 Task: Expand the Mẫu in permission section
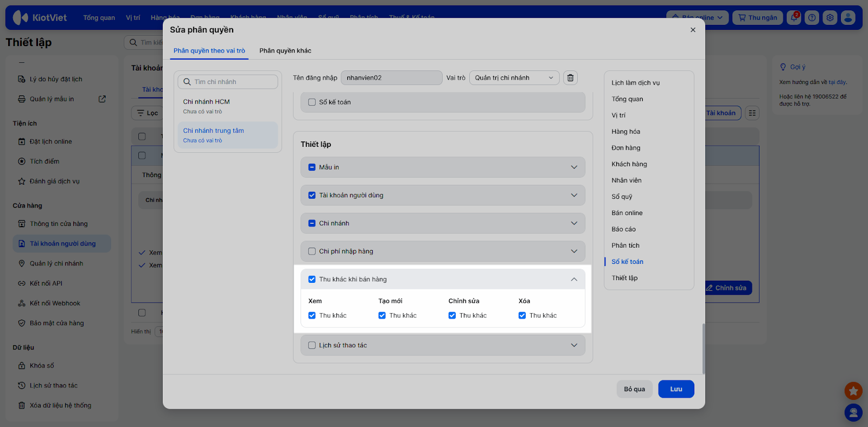tap(574, 167)
